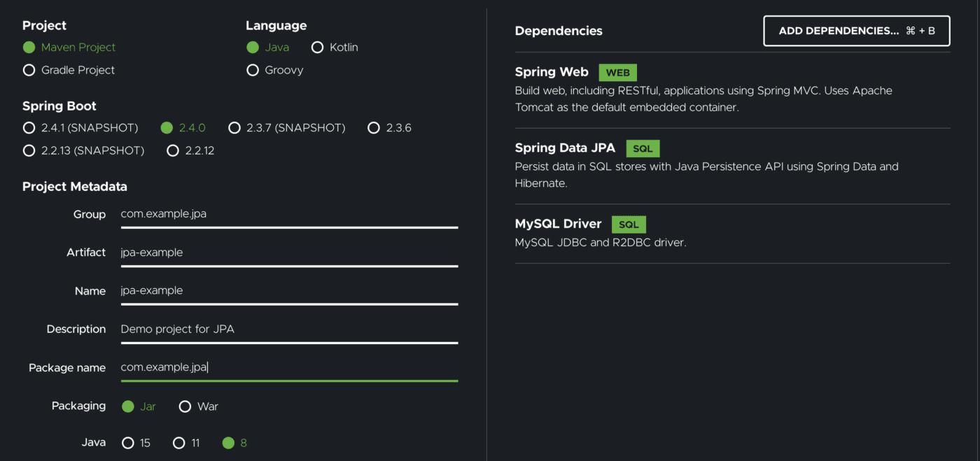Click the Packaging label
The height and width of the screenshot is (461, 980).
[x=78, y=406]
